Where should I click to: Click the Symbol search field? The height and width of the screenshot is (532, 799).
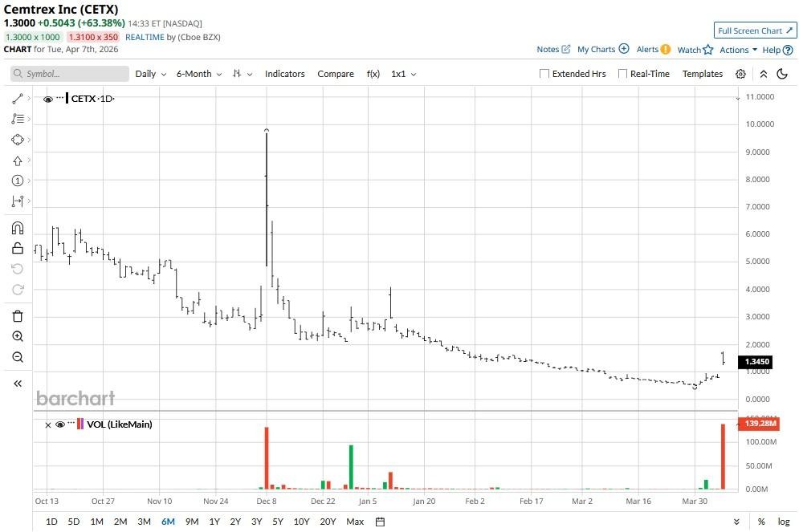point(70,74)
